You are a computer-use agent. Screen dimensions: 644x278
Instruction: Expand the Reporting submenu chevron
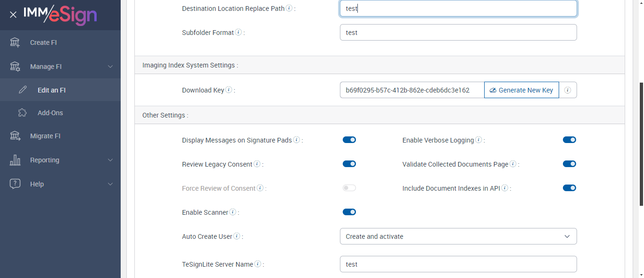110,160
